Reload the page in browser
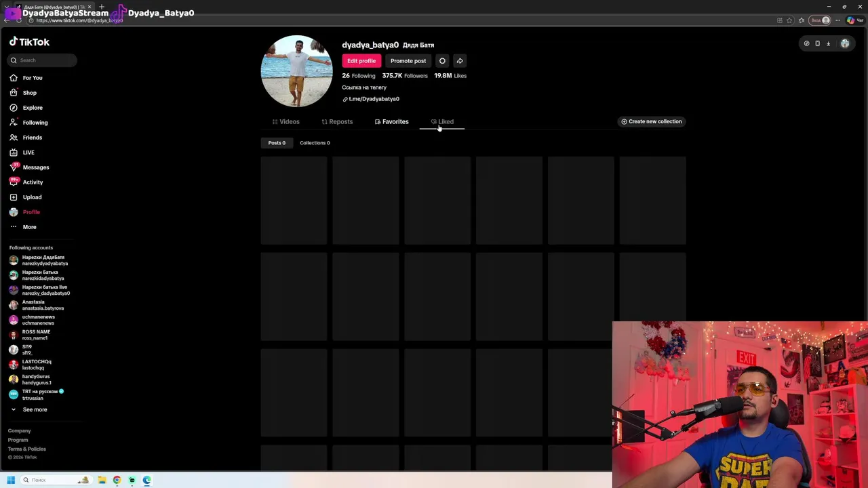868x488 pixels. point(18,20)
